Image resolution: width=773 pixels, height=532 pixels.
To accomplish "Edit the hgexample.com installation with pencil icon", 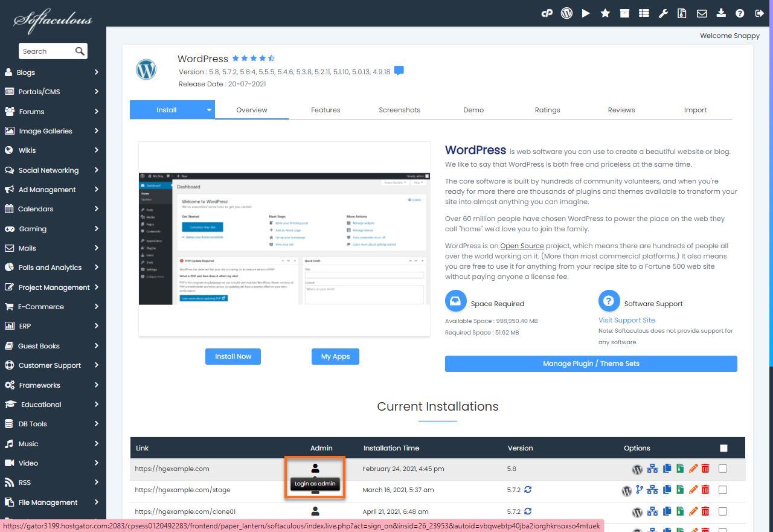I will tap(693, 469).
